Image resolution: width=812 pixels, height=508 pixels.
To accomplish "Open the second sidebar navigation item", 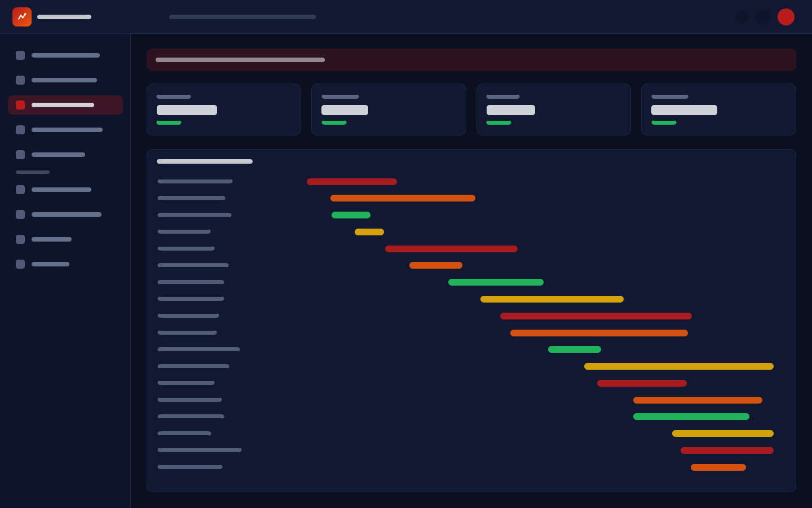I will click(65, 80).
